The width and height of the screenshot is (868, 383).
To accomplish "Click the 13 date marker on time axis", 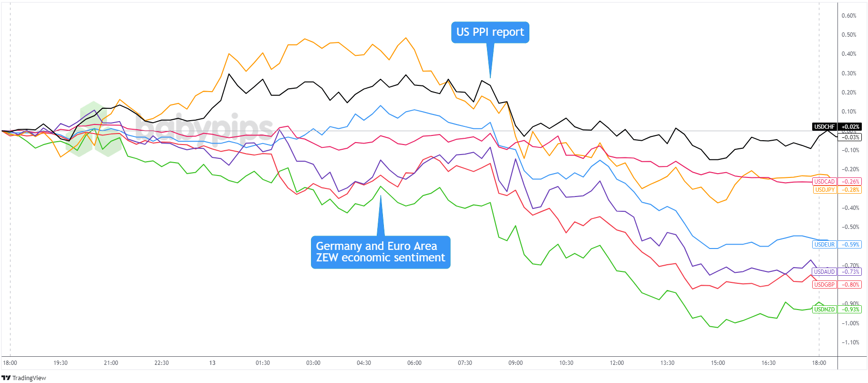I will pos(212,363).
